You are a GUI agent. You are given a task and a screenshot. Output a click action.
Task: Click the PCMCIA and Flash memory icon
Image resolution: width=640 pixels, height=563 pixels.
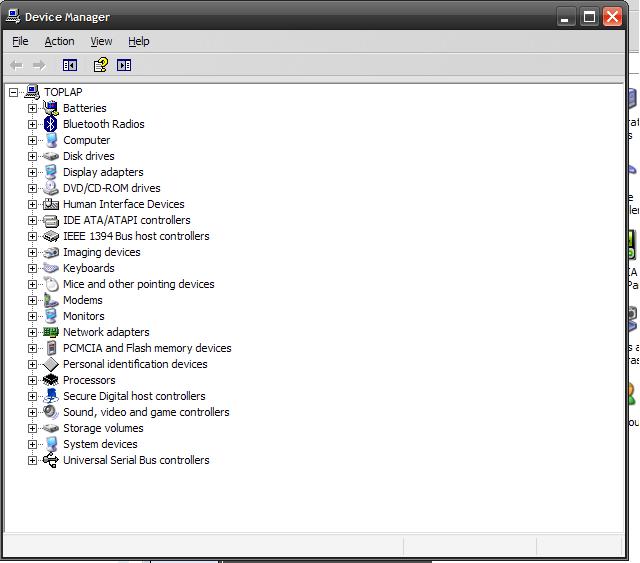(x=51, y=348)
